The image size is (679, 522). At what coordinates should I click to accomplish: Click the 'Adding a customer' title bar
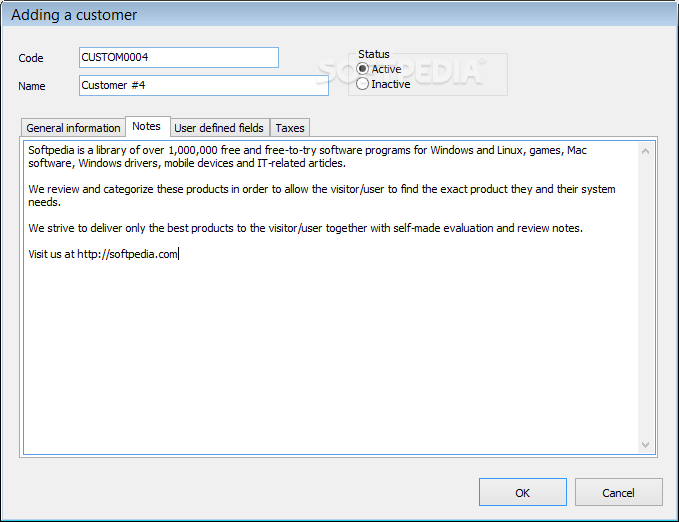(x=300, y=15)
